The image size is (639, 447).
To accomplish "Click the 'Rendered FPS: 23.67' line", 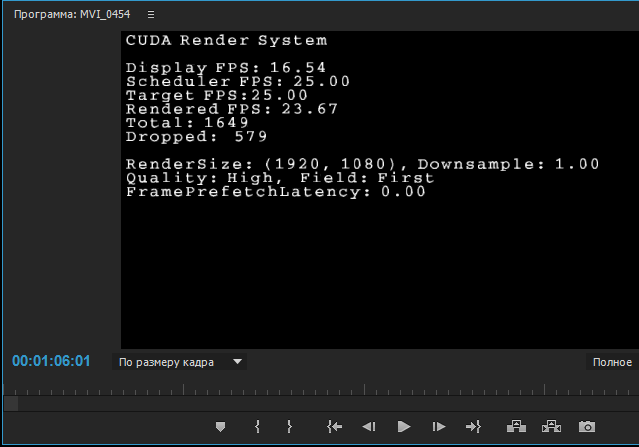I will click(232, 109).
